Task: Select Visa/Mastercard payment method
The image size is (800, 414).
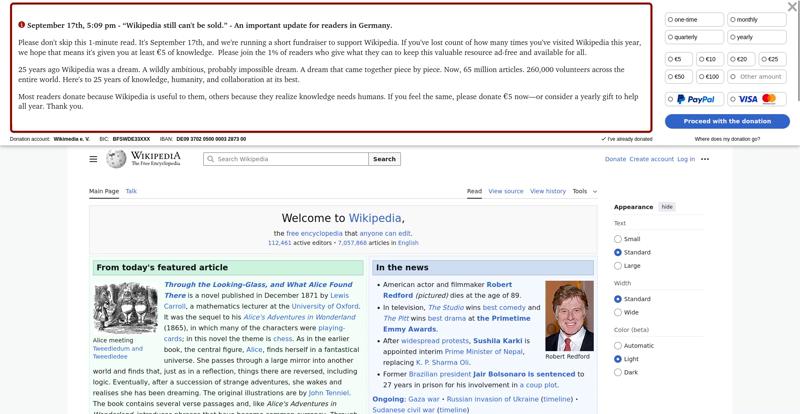Action: [757, 99]
